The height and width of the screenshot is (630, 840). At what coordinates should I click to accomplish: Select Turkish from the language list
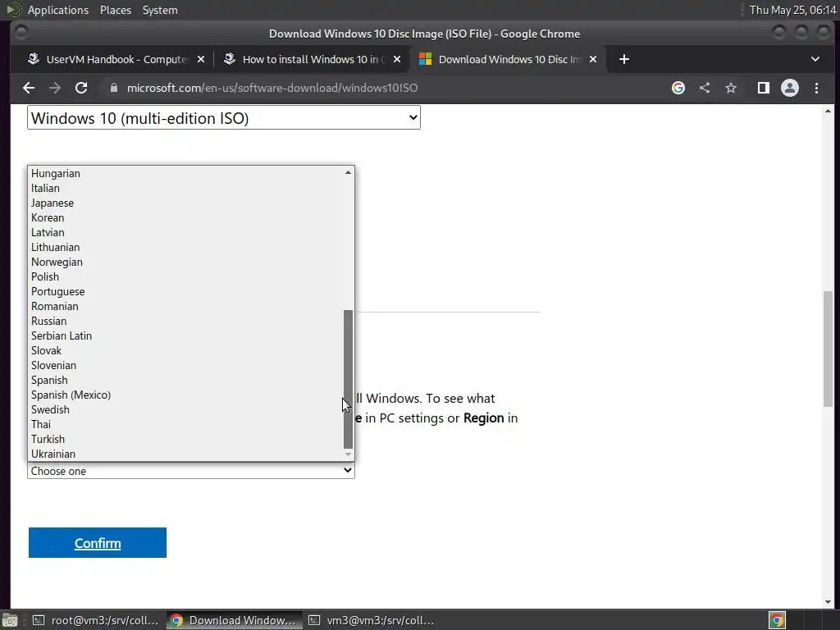tap(186, 440)
